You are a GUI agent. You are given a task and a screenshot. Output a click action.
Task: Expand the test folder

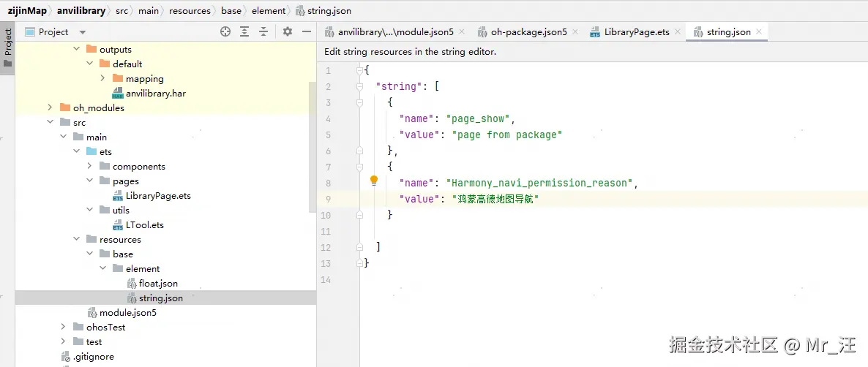[63, 342]
